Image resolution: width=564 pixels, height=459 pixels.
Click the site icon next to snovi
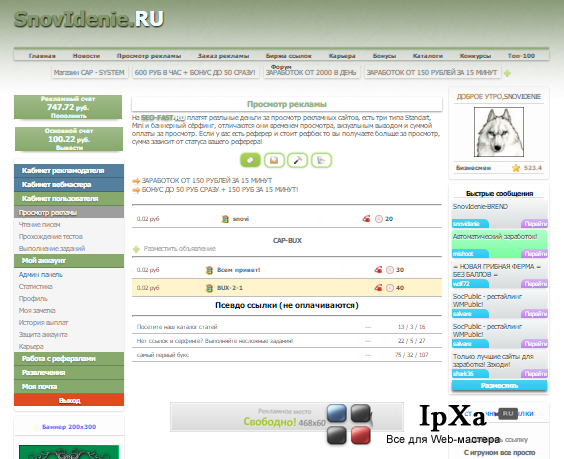225,219
